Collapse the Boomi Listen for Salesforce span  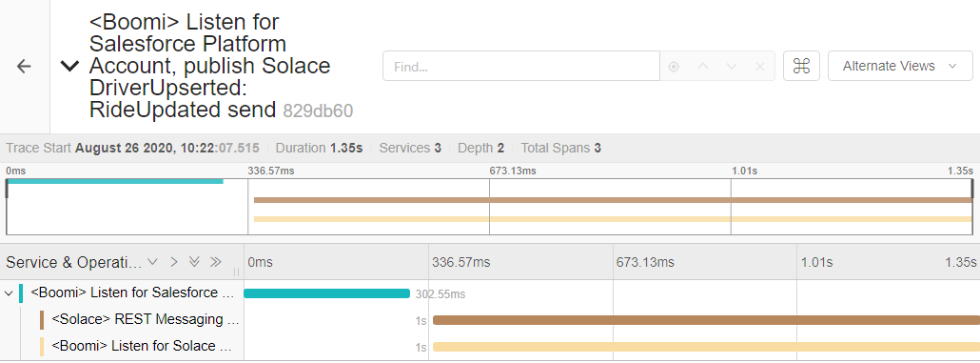click(x=9, y=292)
